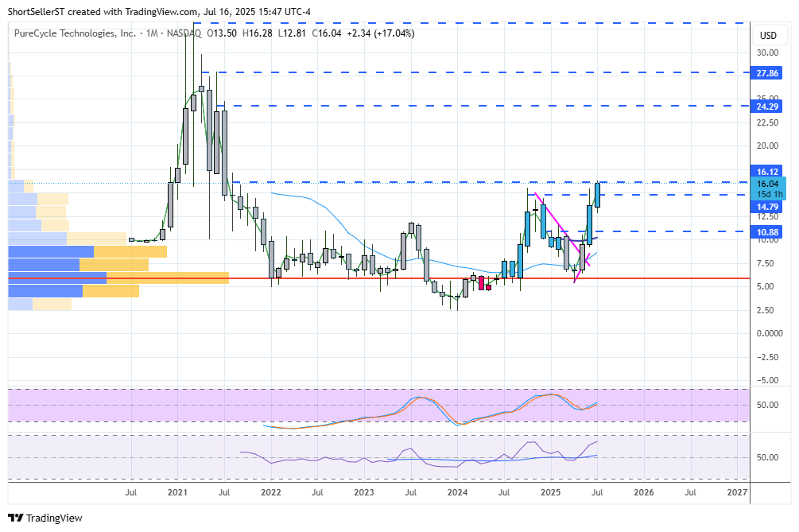This screenshot has height=532, width=799.
Task: Click the ShortSellerST header attribution text
Action: (159, 11)
